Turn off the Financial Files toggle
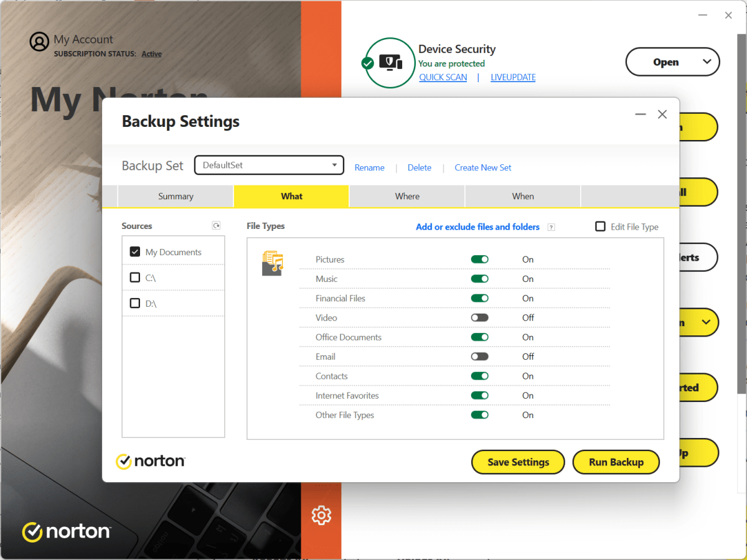 pyautogui.click(x=479, y=298)
